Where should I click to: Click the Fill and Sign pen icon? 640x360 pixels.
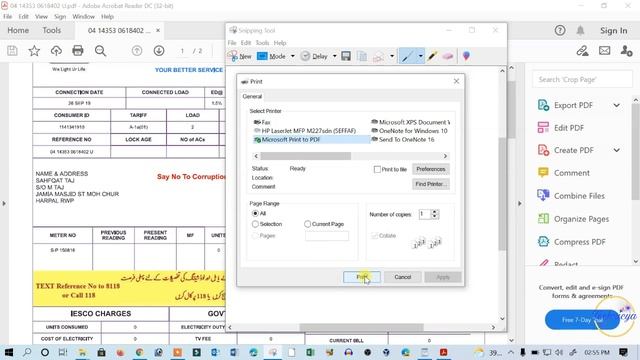pos(582,51)
